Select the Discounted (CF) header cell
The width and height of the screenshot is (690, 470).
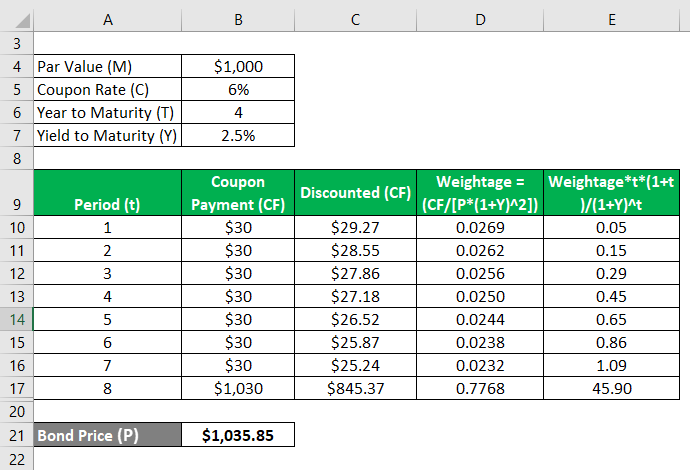pyautogui.click(x=357, y=193)
